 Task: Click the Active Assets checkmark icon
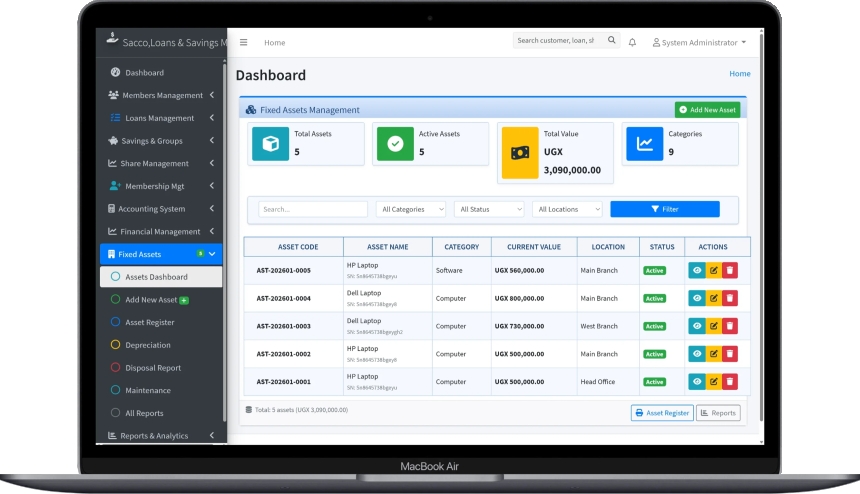395,144
